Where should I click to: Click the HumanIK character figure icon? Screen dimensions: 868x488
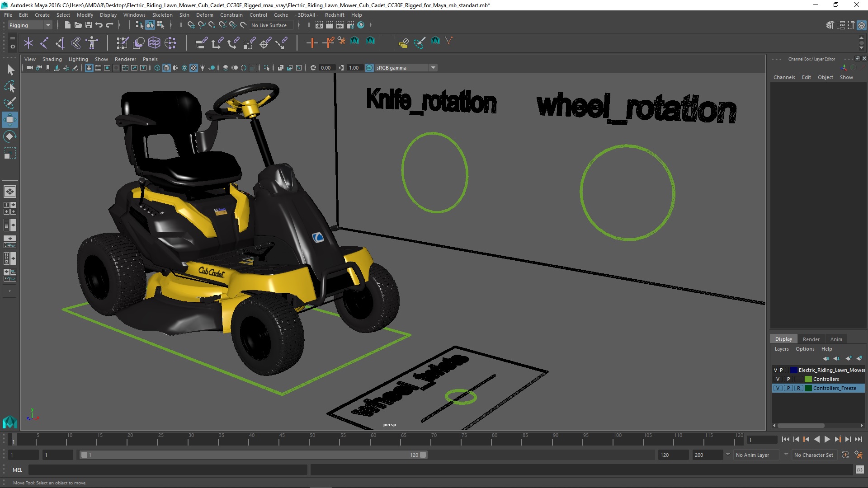coord(92,43)
